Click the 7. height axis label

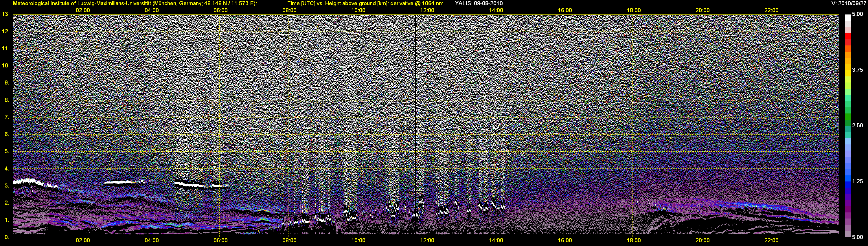click(7, 117)
